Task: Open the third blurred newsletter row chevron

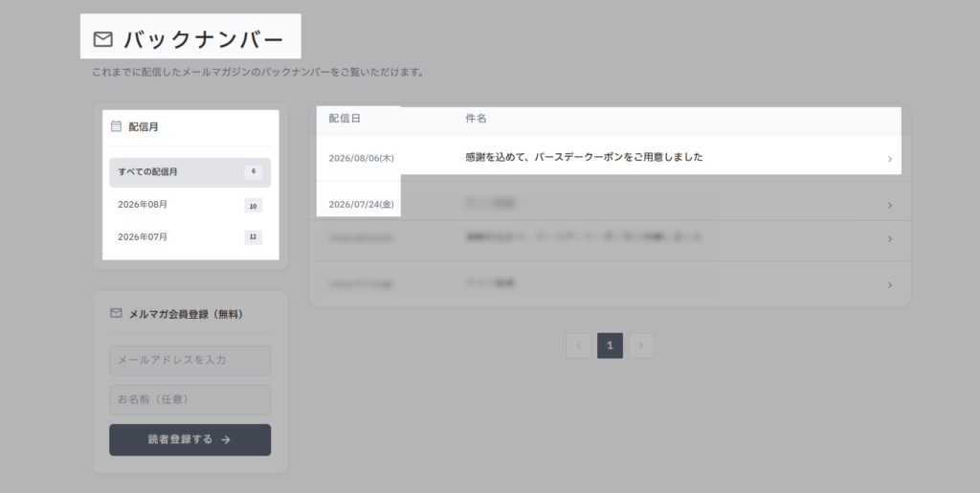Action: click(x=890, y=238)
